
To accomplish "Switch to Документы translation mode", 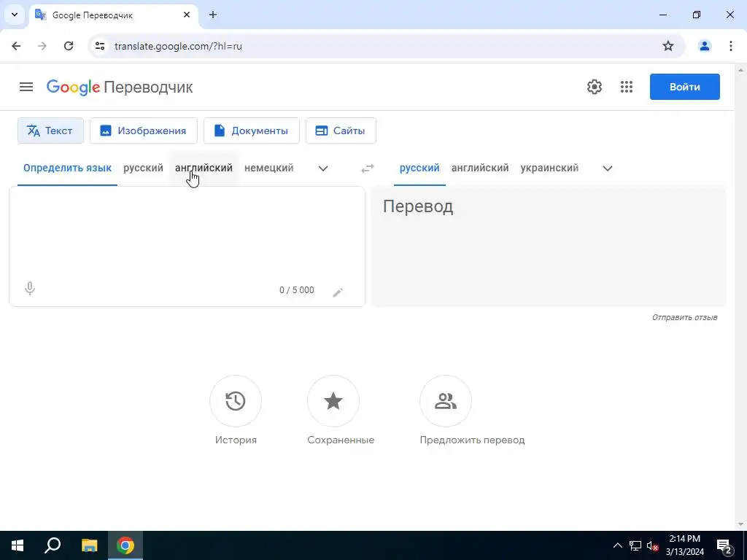I will coord(252,131).
